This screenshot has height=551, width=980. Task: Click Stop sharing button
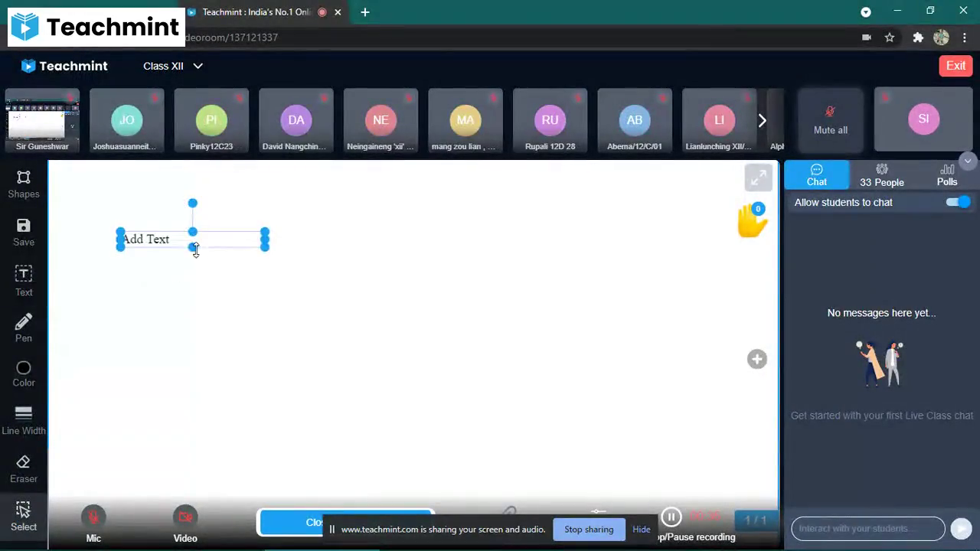589,530
